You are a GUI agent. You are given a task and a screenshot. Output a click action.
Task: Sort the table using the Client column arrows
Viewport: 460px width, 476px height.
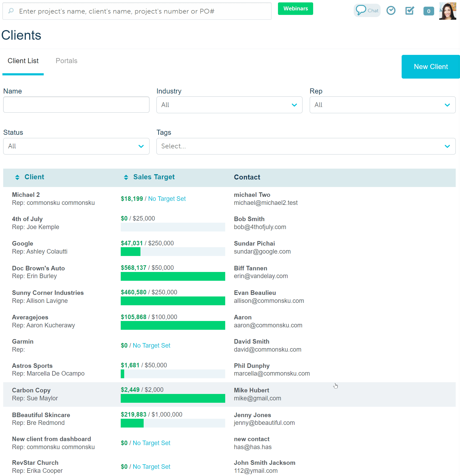click(17, 177)
